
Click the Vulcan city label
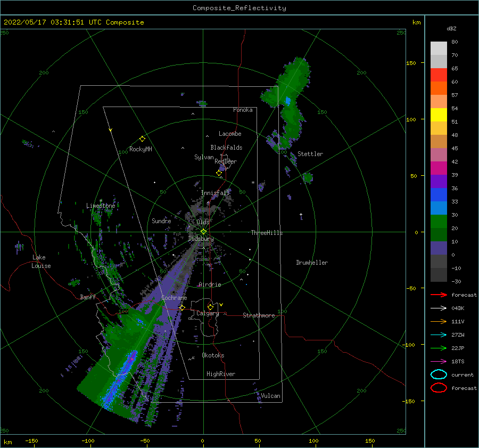coord(270,396)
